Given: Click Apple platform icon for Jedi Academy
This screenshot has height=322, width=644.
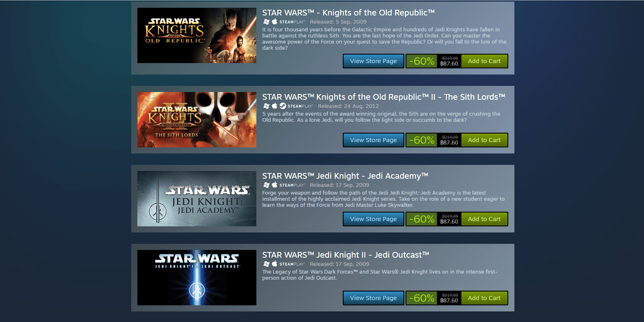Looking at the screenshot, I should pyautogui.click(x=275, y=185).
